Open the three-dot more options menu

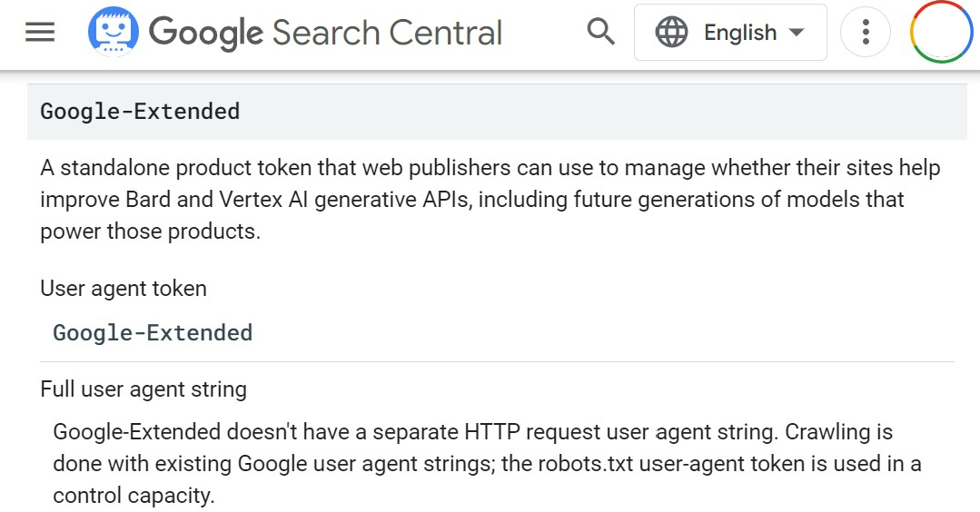[x=866, y=32]
